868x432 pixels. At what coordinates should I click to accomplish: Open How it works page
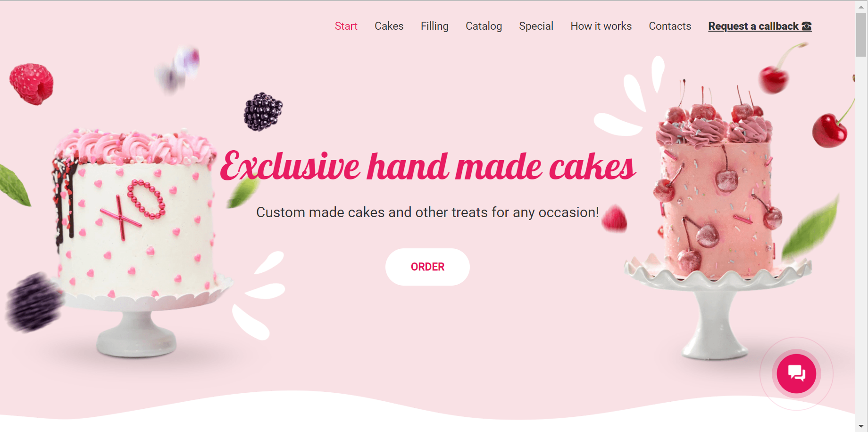[601, 26]
